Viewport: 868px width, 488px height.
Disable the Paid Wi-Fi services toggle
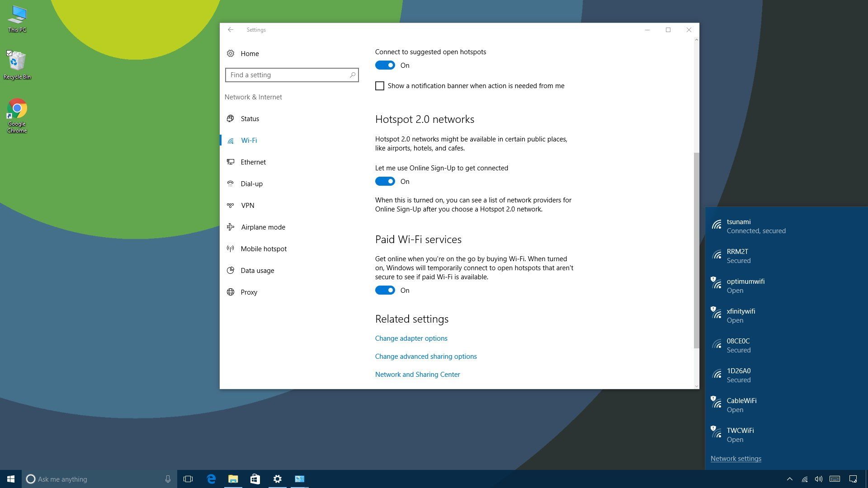[x=385, y=291]
